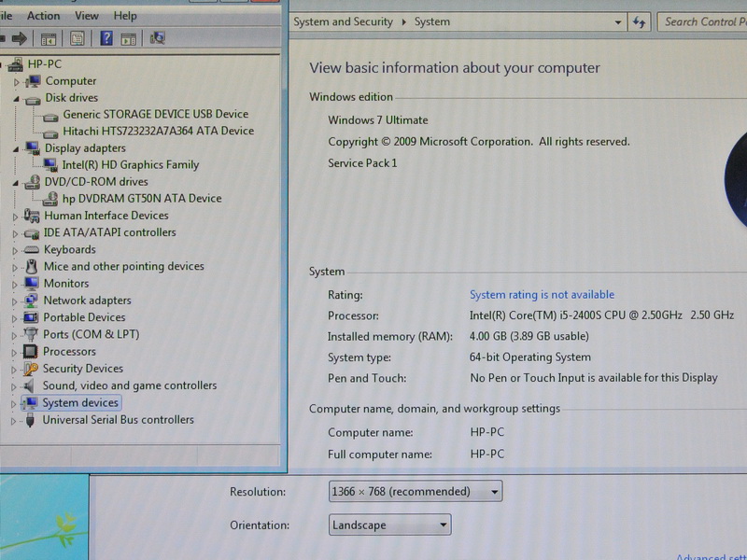Image resolution: width=747 pixels, height=560 pixels.
Task: Open the Help menu in Device Manager
Action: [x=125, y=16]
